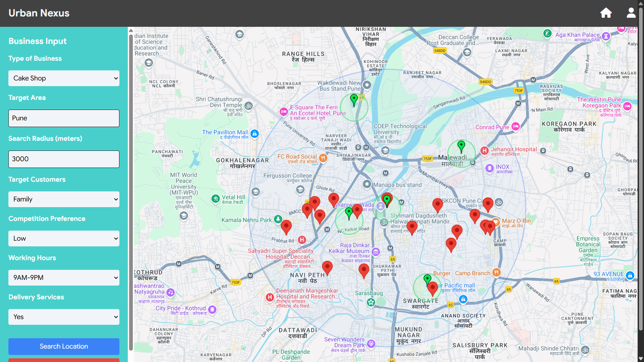This screenshot has height=362, width=644.
Task: Click The Pavillion Mall shopping icon
Action: 255,134
